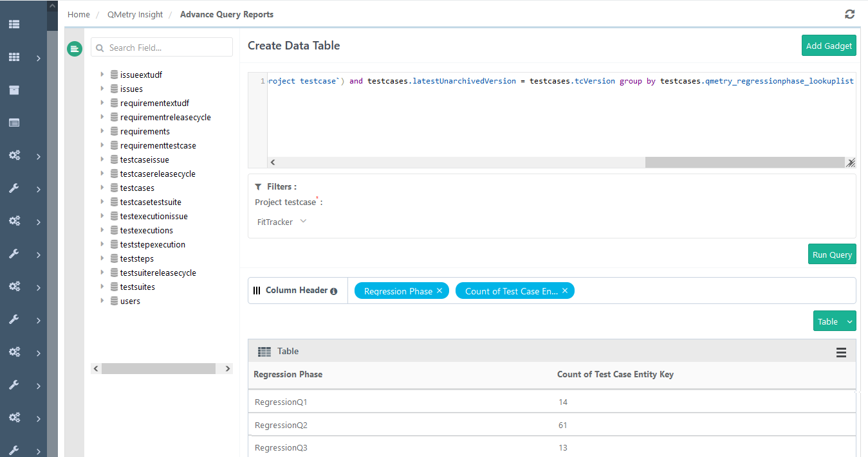The image size is (868, 457).
Task: Open the grid modules icon in left sidebar
Action: (x=14, y=57)
